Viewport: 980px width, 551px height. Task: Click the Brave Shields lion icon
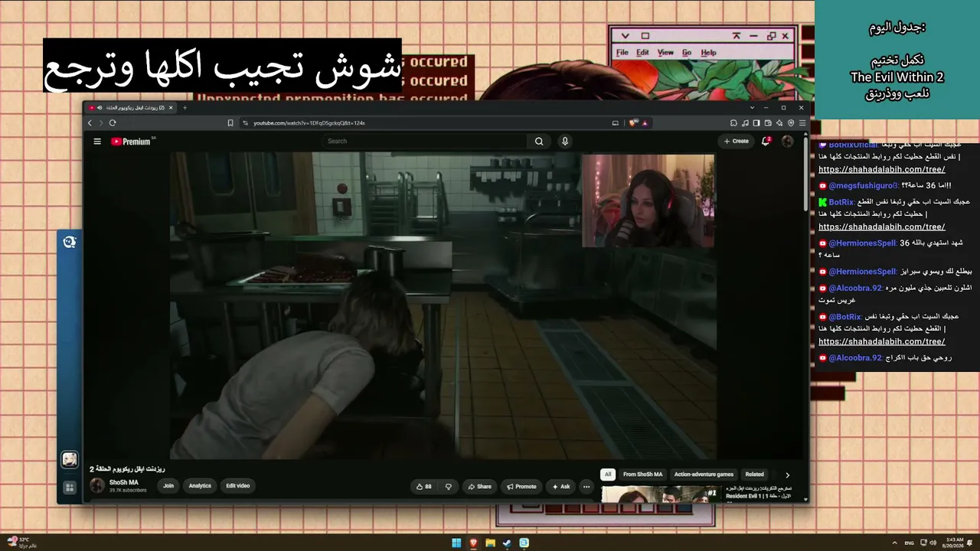pos(634,123)
